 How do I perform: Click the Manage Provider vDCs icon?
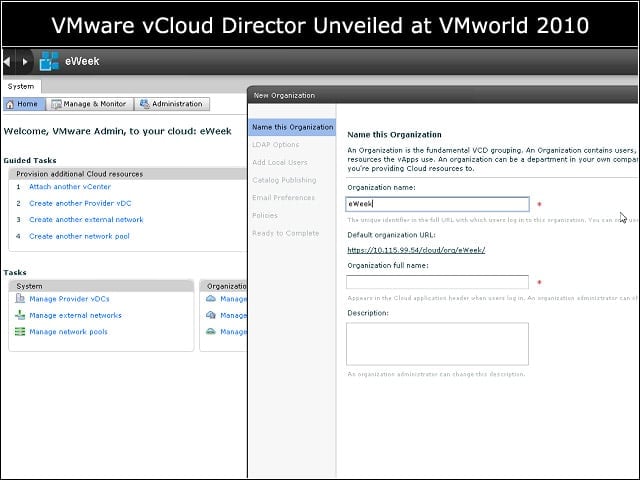[20, 298]
